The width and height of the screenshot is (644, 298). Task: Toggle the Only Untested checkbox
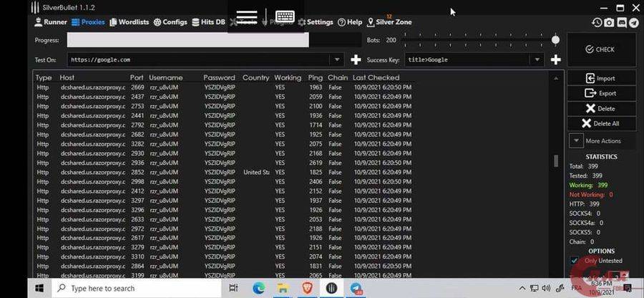(x=574, y=261)
